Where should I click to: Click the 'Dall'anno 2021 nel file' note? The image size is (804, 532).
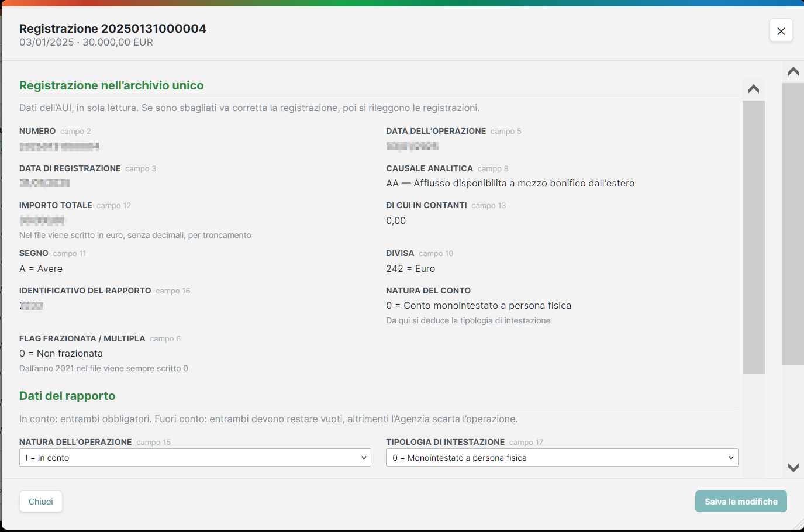(103, 368)
